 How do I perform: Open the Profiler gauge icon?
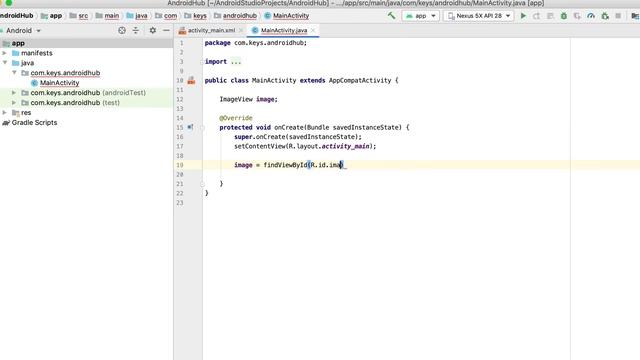click(591, 16)
